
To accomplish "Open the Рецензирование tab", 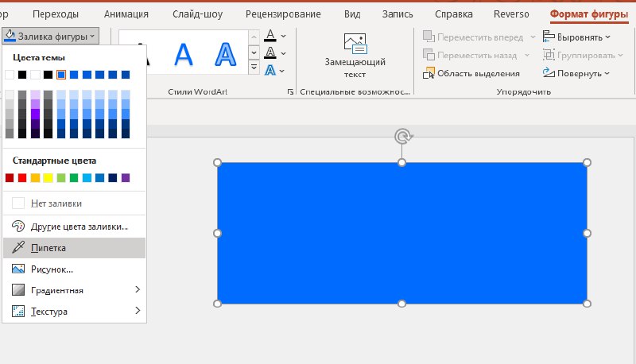I will coord(283,14).
